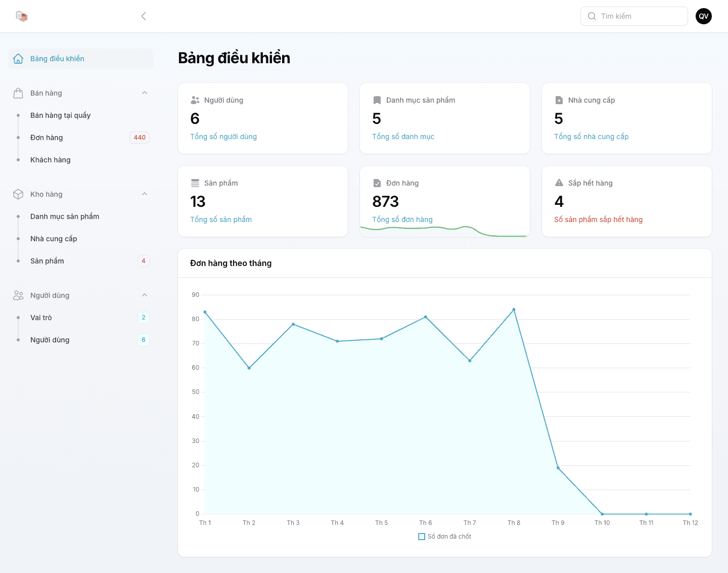The width and height of the screenshot is (728, 573).
Task: Click the Th 6 data point on chart
Action: (x=426, y=317)
